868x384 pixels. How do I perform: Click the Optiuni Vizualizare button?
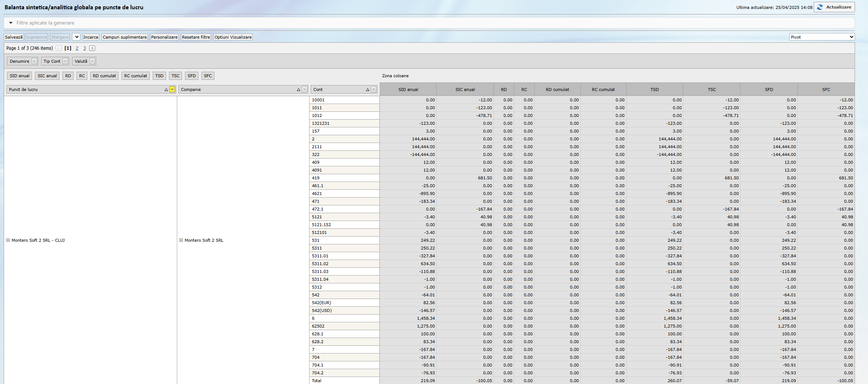(233, 37)
